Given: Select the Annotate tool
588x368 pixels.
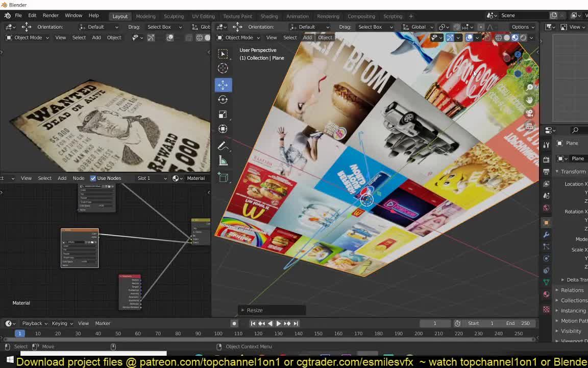Looking at the screenshot, I should point(223,146).
